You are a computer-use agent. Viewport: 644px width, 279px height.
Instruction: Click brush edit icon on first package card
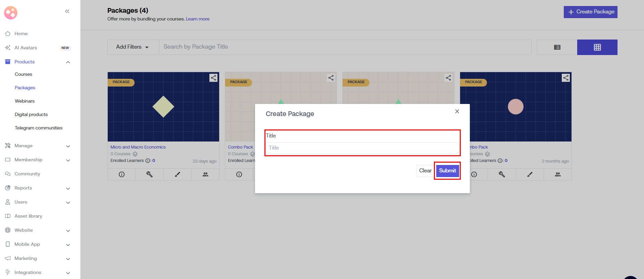tap(178, 174)
